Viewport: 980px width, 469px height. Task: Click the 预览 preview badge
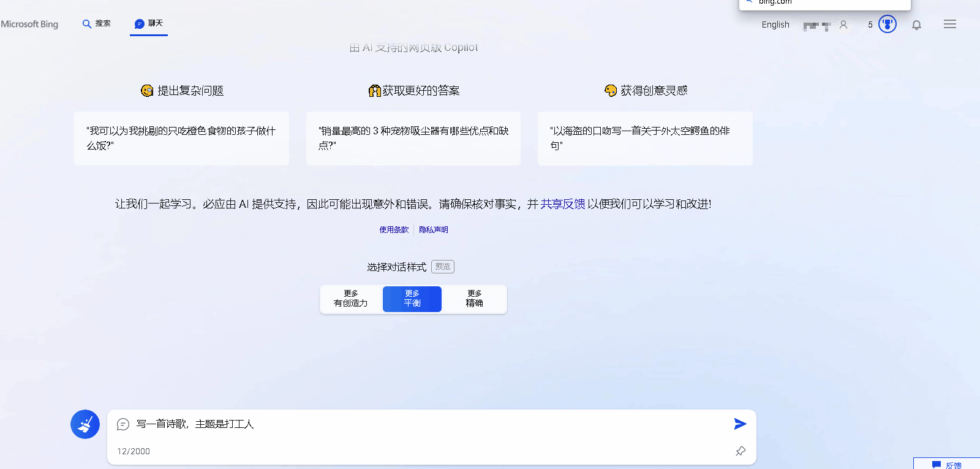tap(443, 267)
